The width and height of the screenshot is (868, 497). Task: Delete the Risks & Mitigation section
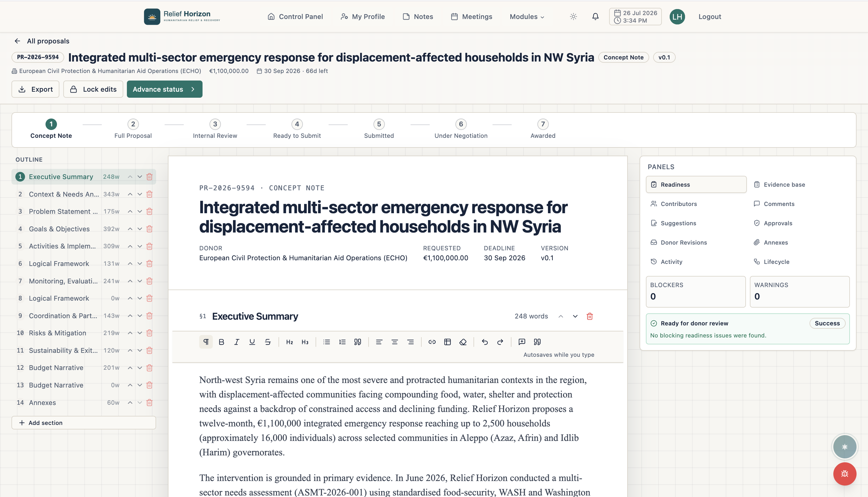point(149,333)
